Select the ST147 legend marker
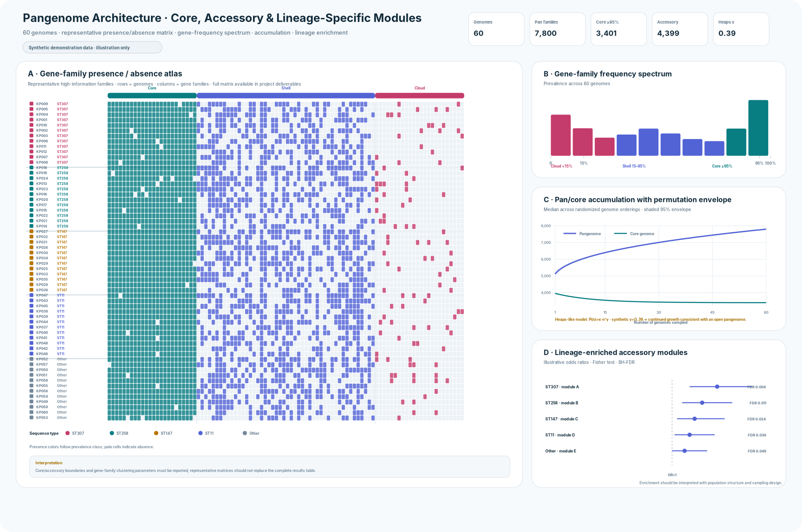The image size is (802, 532). click(156, 433)
